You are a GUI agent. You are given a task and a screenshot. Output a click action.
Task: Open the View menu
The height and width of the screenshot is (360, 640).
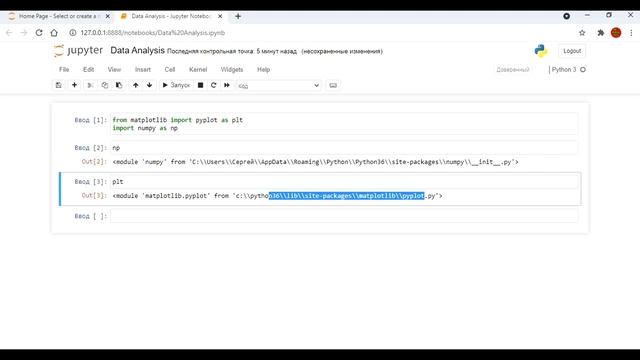pyautogui.click(x=114, y=70)
